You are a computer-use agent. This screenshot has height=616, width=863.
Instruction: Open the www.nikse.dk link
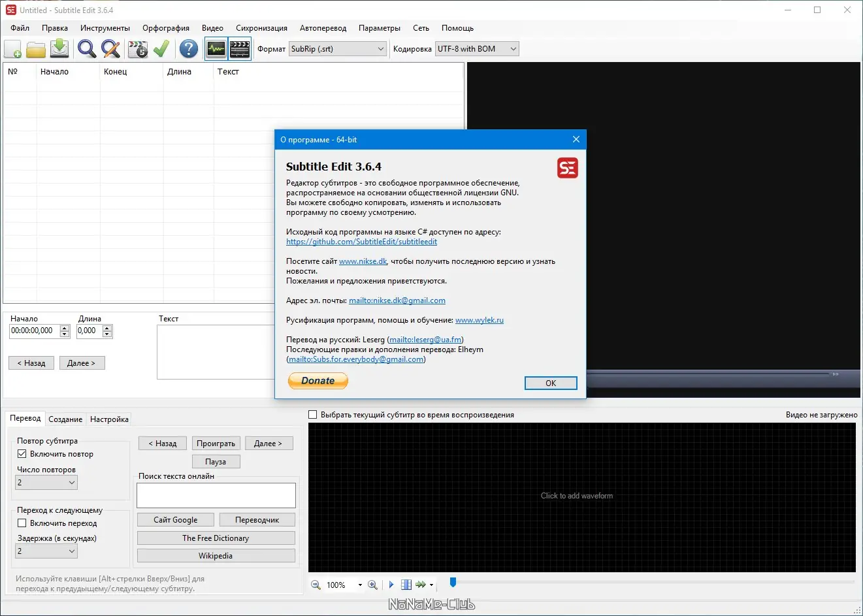tap(363, 261)
